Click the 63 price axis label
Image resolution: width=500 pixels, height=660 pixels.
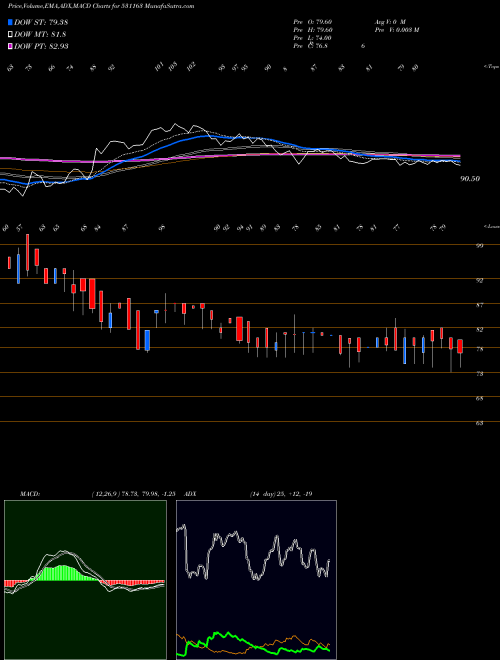[479, 423]
